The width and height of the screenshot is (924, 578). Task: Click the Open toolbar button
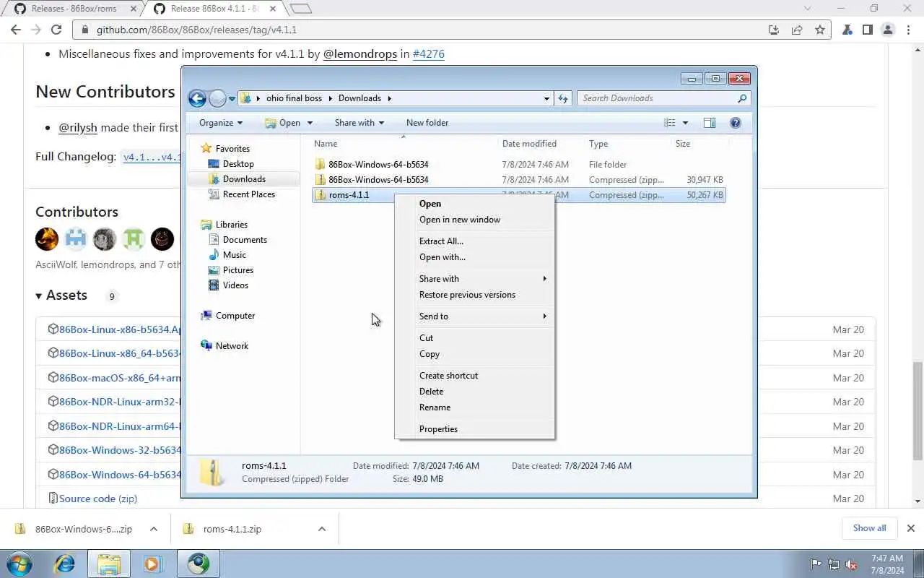coord(283,123)
